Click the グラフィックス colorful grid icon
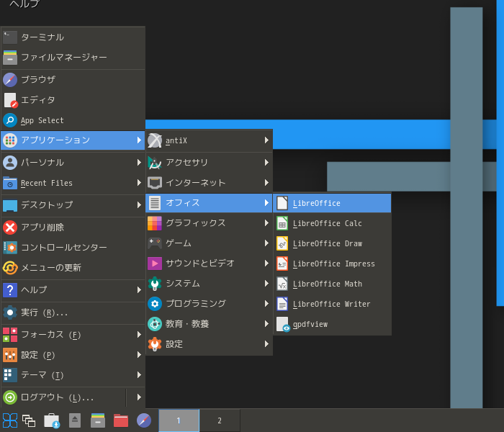 [x=155, y=223]
